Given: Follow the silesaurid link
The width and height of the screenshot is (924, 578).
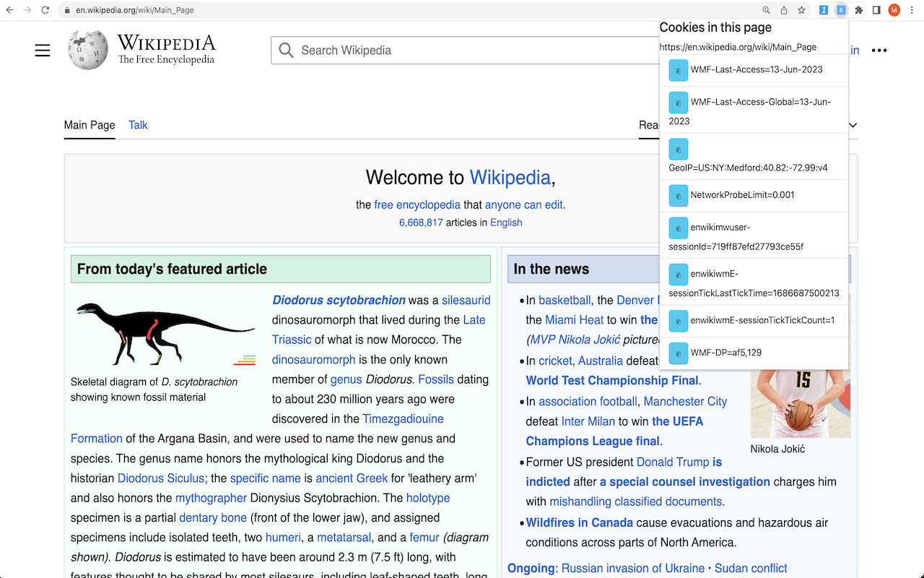Looking at the screenshot, I should pyautogui.click(x=466, y=300).
